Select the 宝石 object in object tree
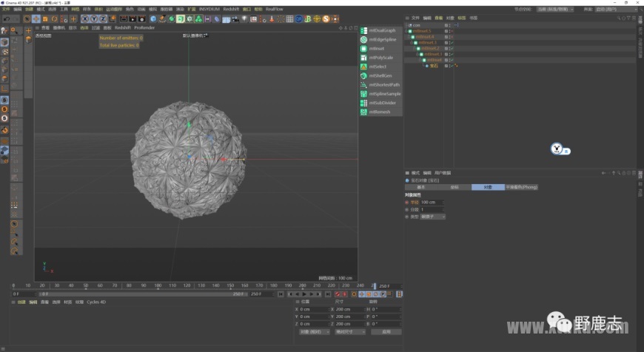644x352 pixels. tap(434, 66)
